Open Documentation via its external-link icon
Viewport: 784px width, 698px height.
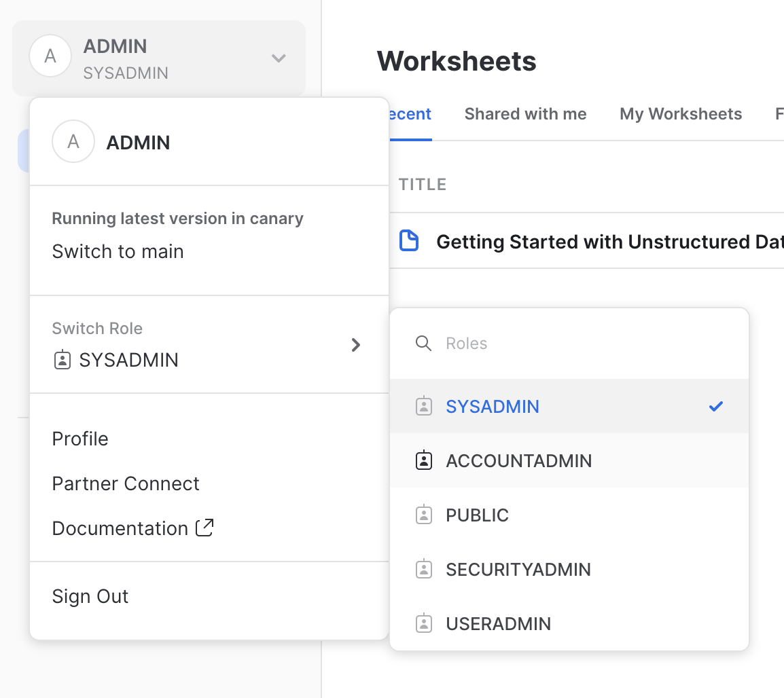click(204, 527)
